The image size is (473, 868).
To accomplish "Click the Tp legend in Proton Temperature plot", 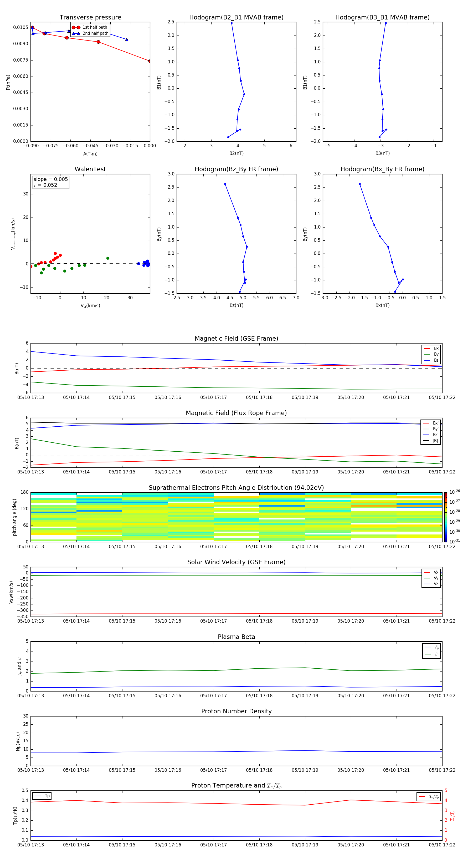I will point(42,796).
